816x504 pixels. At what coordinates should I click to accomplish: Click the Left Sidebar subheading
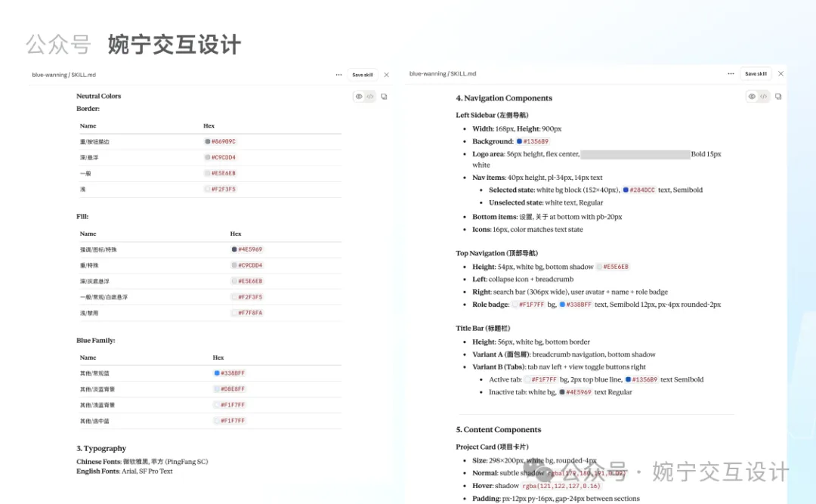pyautogui.click(x=493, y=115)
